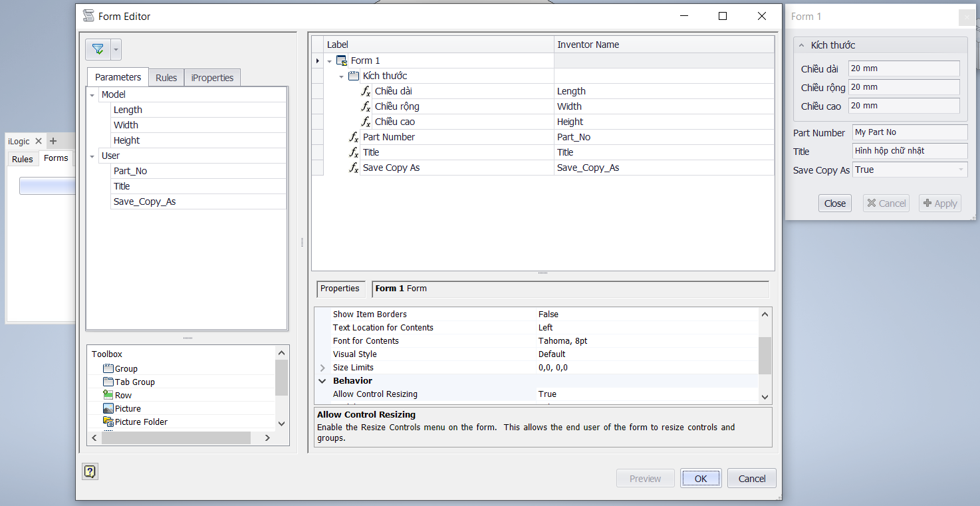Screen dimensions: 980x506
Task: Choose the Picture toolbox icon
Action: (108, 409)
